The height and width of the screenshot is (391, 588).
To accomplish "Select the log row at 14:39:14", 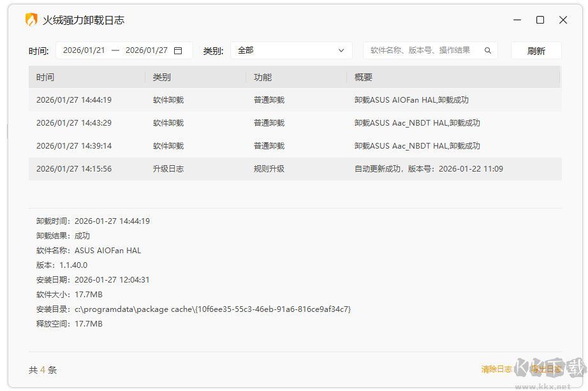I will [x=295, y=145].
